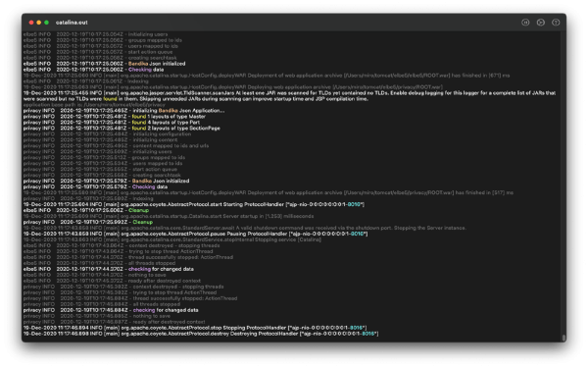Select elbe5 'trying to stop thread ActionThread'

(x=119, y=251)
